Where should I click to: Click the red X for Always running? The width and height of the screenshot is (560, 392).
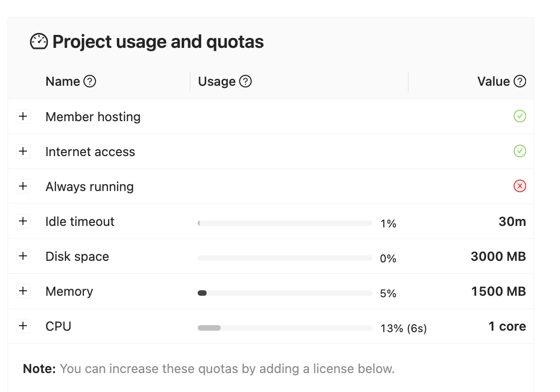coord(520,186)
